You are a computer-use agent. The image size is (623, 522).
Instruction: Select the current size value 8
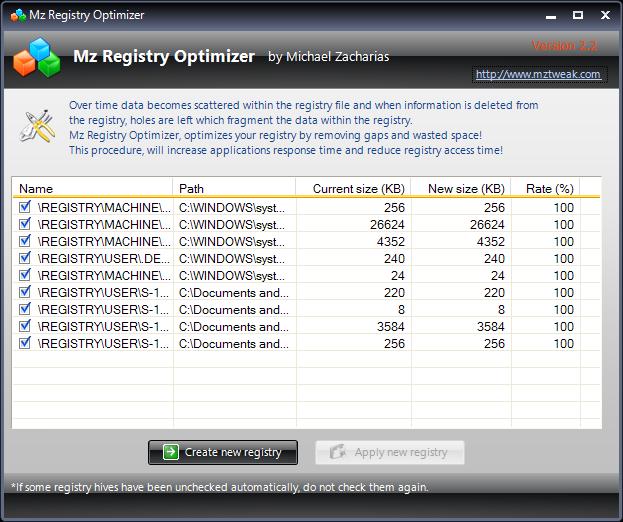pyautogui.click(x=401, y=310)
